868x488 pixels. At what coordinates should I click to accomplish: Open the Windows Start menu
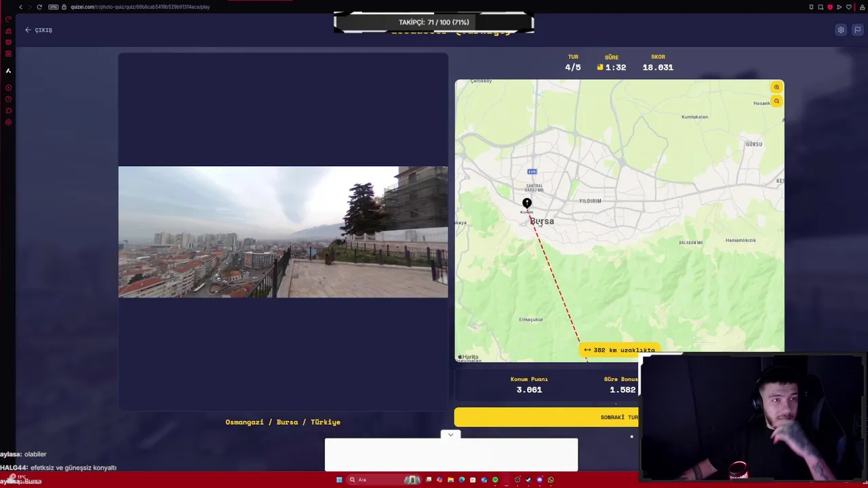(339, 480)
